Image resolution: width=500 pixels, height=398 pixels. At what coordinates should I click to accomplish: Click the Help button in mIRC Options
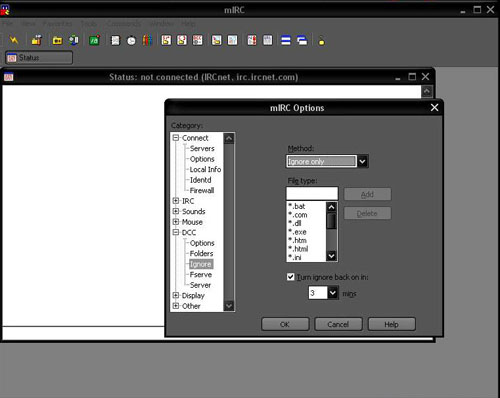point(391,324)
